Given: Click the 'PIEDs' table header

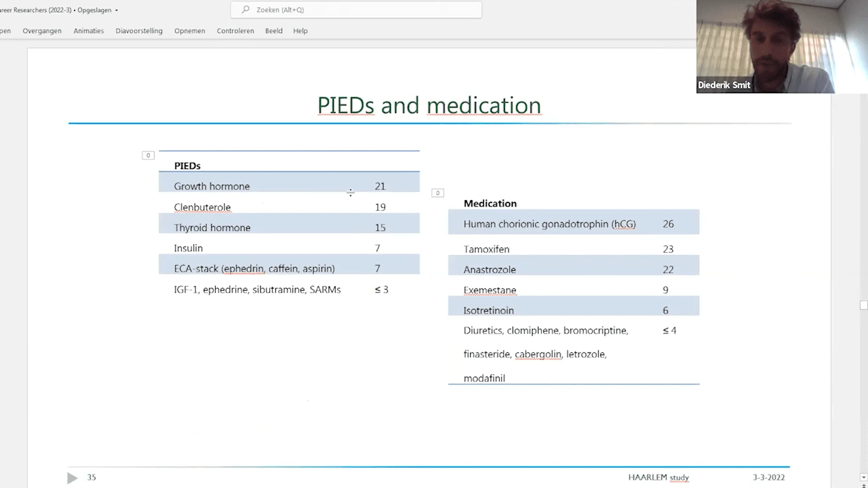Looking at the screenshot, I should click(x=187, y=166).
